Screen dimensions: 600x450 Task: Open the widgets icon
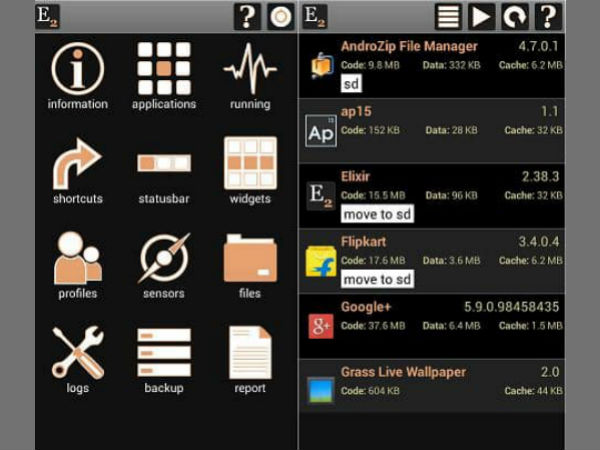coord(250,165)
